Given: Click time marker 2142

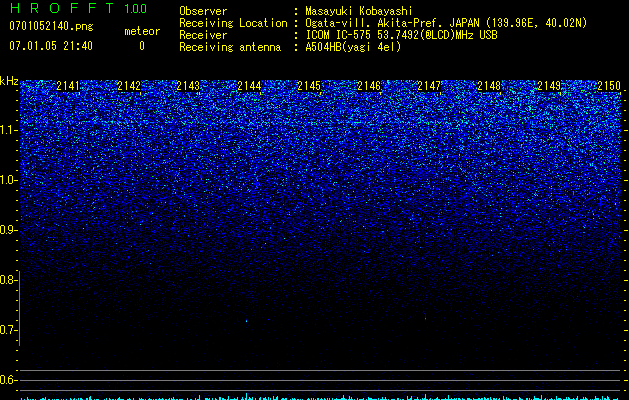Looking at the screenshot, I should tap(129, 85).
